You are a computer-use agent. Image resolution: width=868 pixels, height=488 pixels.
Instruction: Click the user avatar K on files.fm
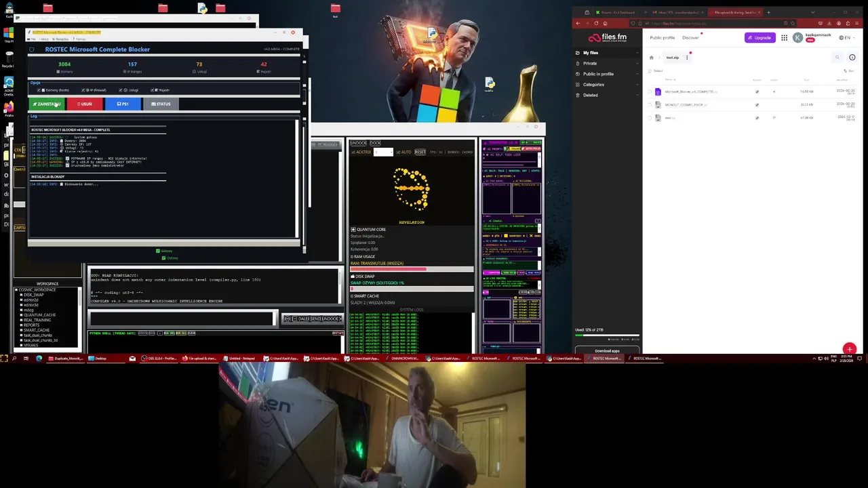click(798, 38)
